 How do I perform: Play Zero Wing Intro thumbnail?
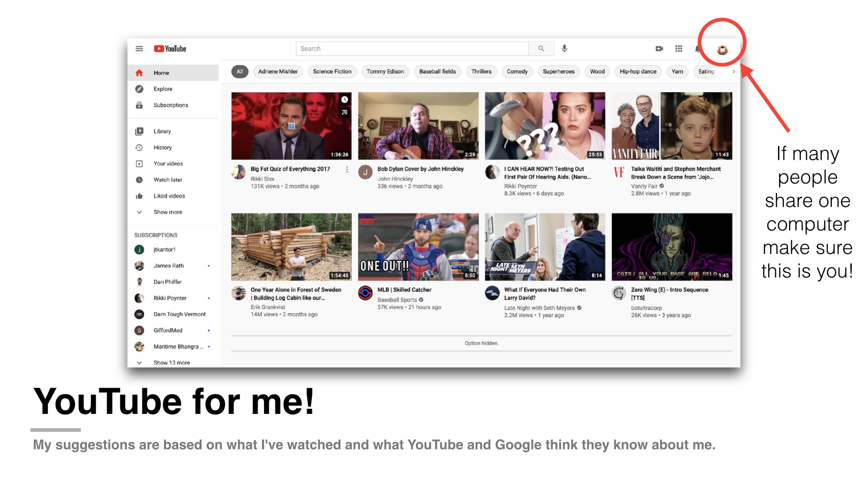click(672, 247)
